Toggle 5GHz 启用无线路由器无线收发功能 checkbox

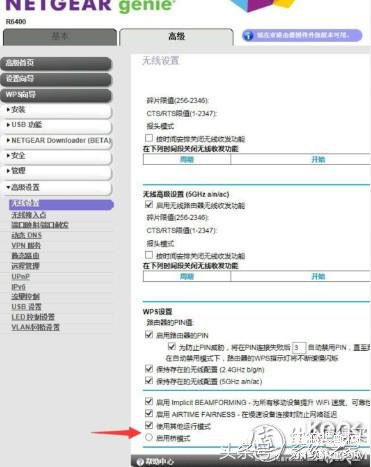[149, 205]
